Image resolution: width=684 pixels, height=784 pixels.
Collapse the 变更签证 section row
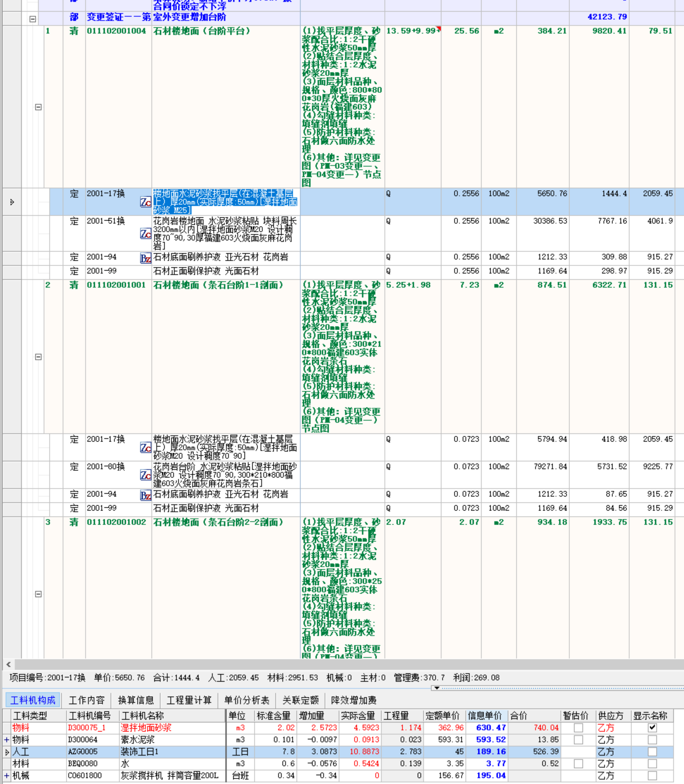coord(32,19)
